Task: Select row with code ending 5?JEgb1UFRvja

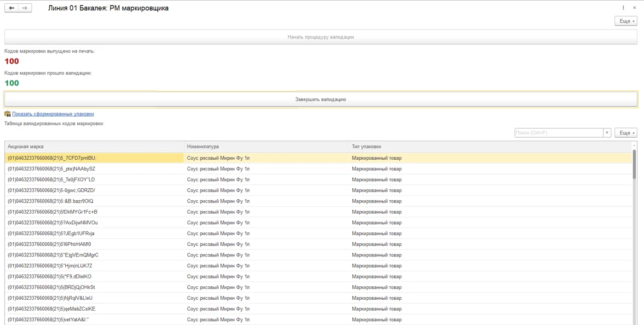Action: point(318,233)
